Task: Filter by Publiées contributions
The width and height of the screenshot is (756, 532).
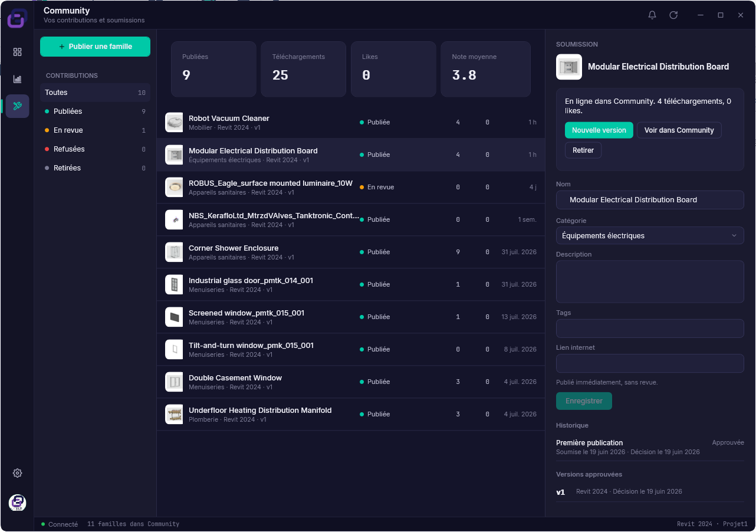Action: point(95,111)
